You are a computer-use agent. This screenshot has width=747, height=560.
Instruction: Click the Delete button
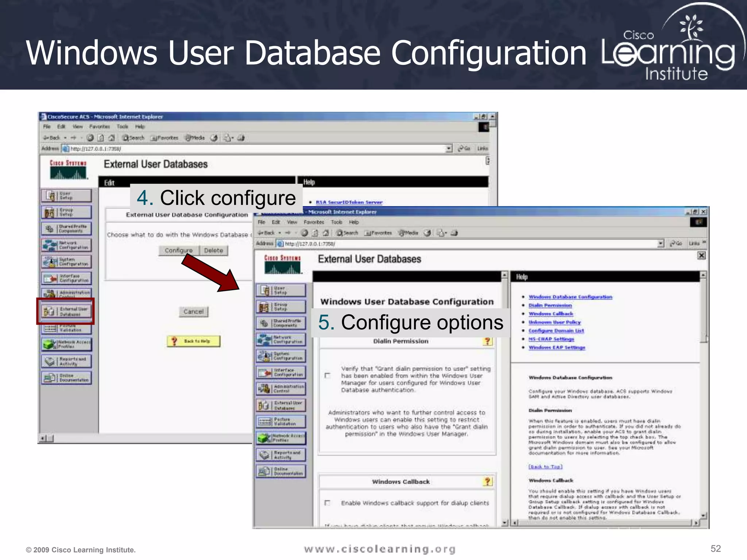pos(214,250)
